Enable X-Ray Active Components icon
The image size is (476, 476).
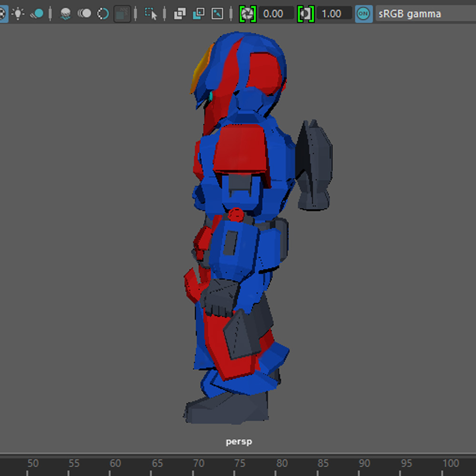point(198,14)
